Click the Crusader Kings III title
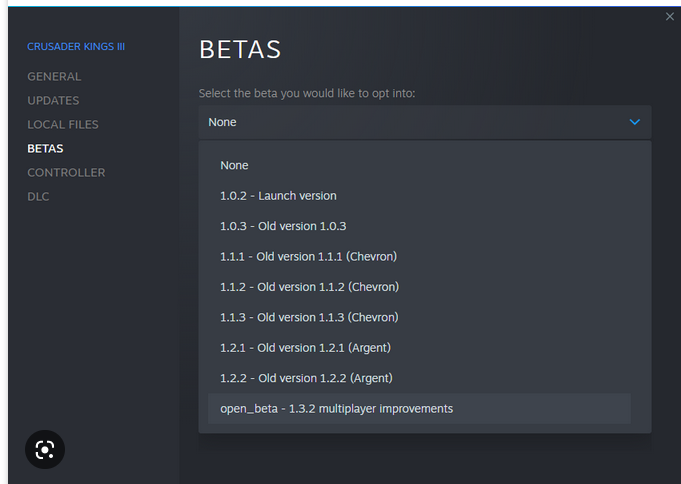The image size is (681, 484). (x=76, y=47)
